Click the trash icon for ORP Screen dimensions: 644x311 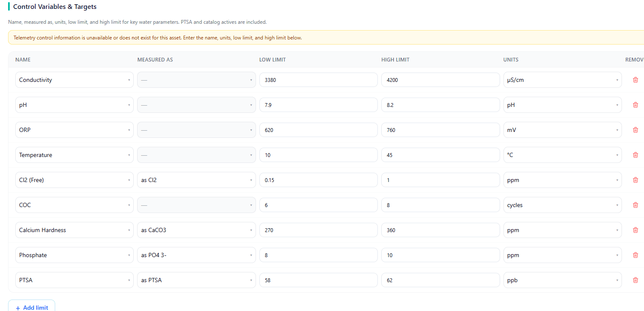pyautogui.click(x=635, y=130)
